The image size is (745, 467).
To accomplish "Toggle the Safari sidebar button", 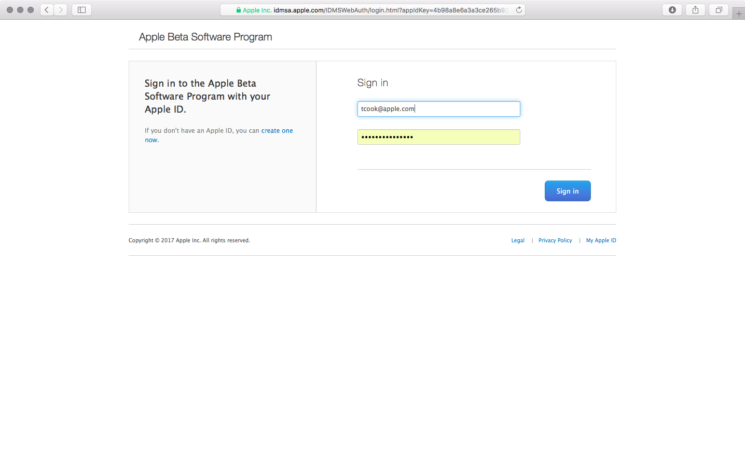I will pyautogui.click(x=82, y=10).
